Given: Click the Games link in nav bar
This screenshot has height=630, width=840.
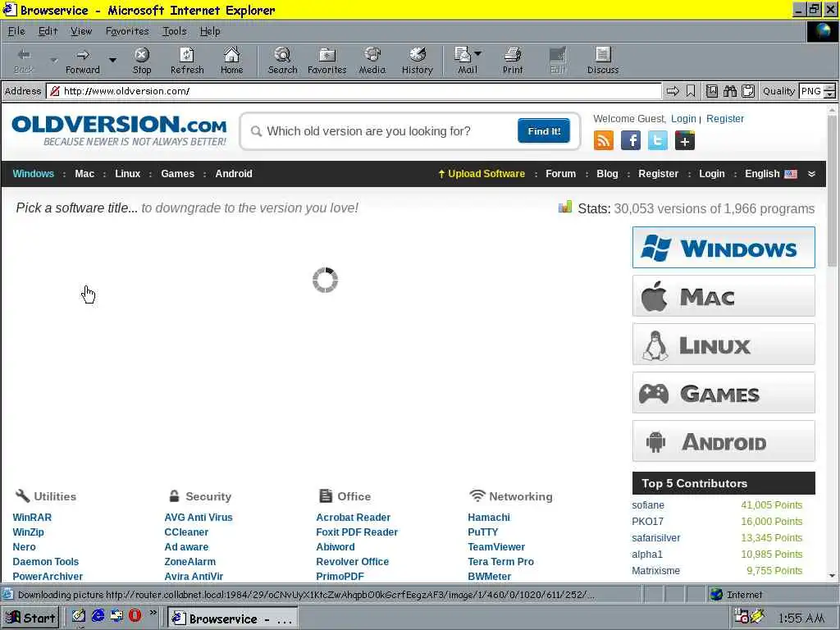Looking at the screenshot, I should coord(177,174).
